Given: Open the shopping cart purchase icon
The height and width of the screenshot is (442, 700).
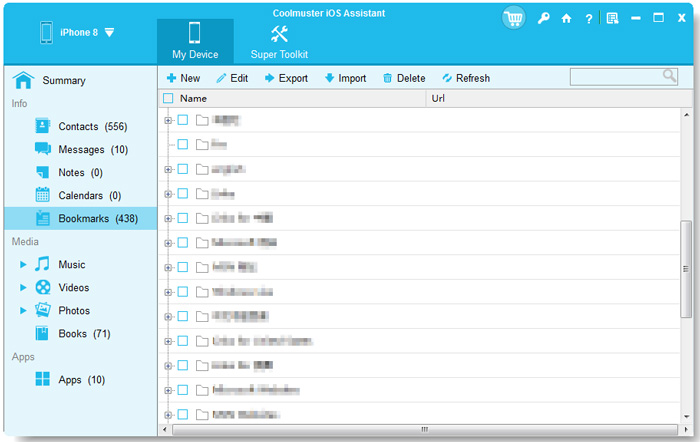Looking at the screenshot, I should pyautogui.click(x=513, y=18).
